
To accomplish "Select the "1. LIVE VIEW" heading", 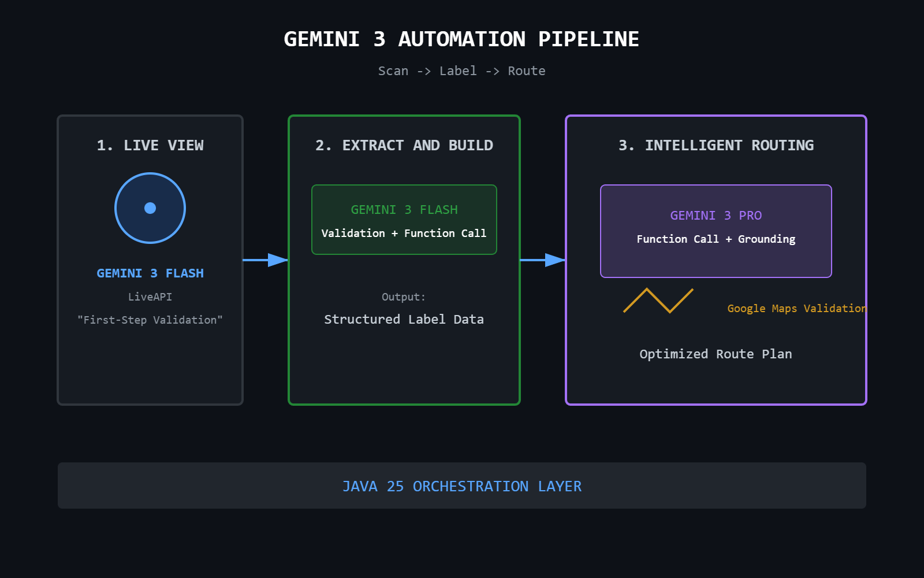I will pos(150,145).
